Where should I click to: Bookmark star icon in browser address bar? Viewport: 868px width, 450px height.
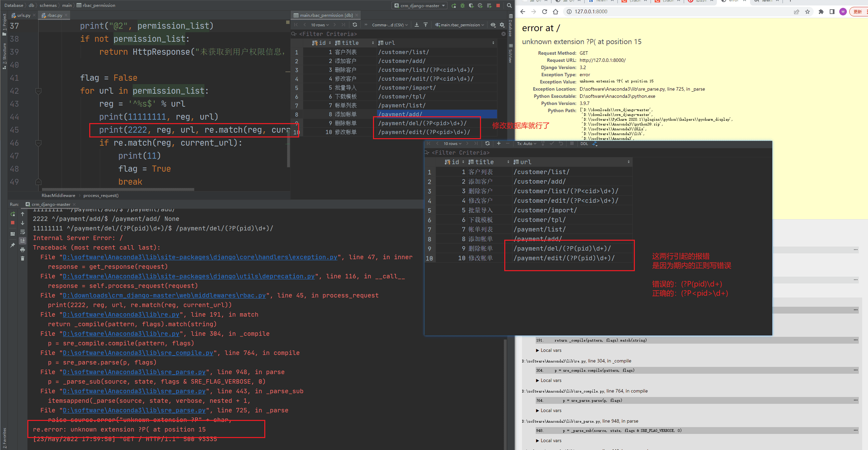tap(807, 12)
